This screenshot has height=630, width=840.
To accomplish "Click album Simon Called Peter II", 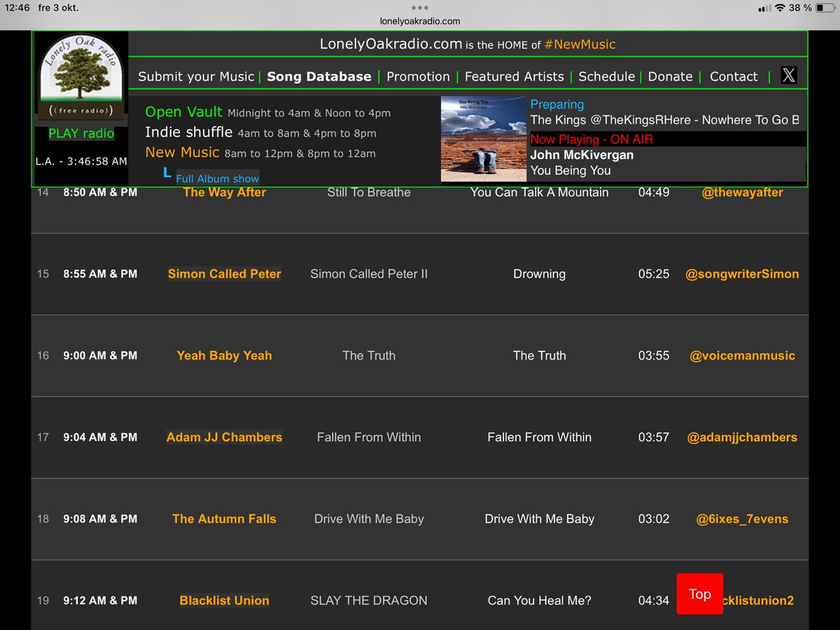I will point(369,274).
